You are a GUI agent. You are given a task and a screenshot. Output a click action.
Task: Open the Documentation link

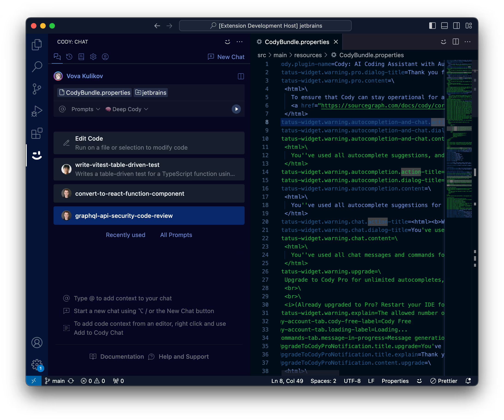[122, 356]
